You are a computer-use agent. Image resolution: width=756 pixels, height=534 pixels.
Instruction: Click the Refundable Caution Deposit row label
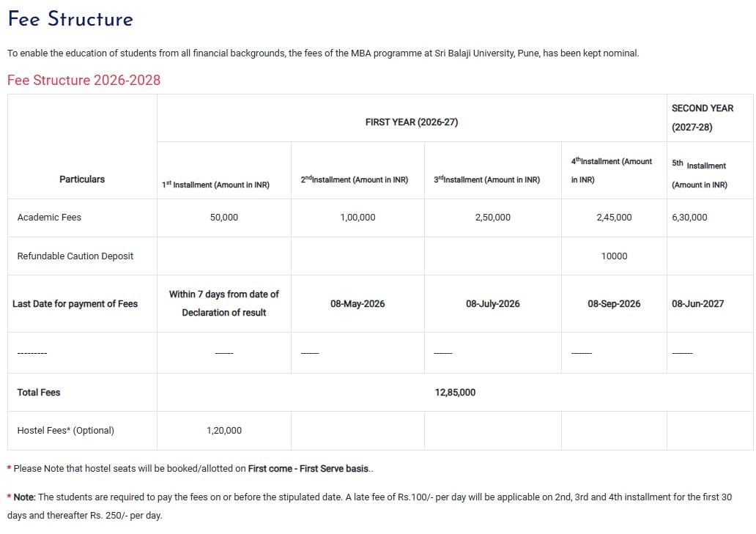(75, 256)
